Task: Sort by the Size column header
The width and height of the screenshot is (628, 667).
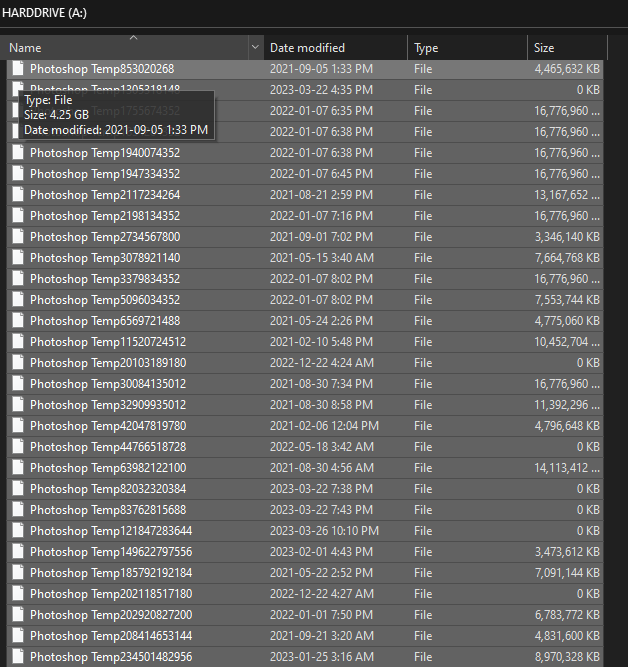Action: click(567, 48)
